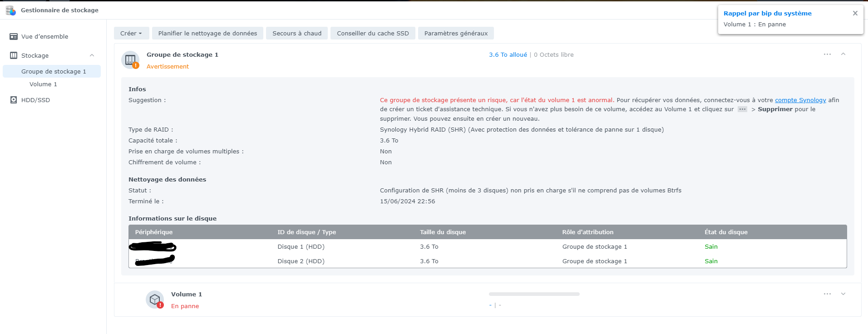Screen dimensions: 868x334
Task: Click the ID de disque / Type header
Action: (x=307, y=232)
